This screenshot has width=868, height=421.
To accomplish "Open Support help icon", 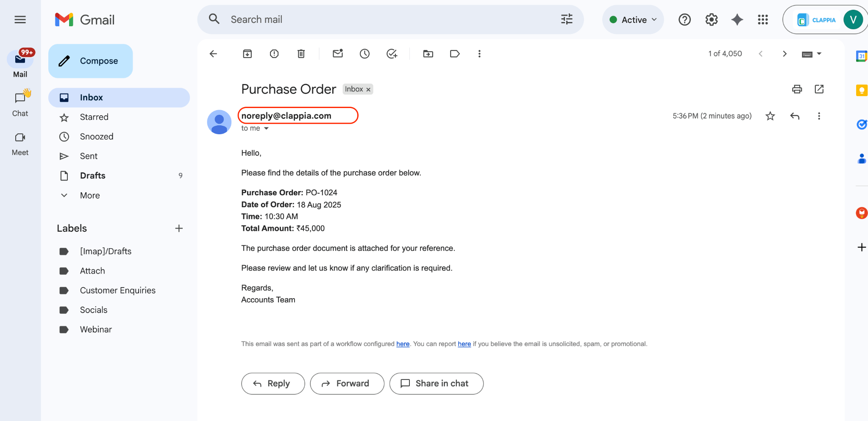I will pyautogui.click(x=684, y=19).
